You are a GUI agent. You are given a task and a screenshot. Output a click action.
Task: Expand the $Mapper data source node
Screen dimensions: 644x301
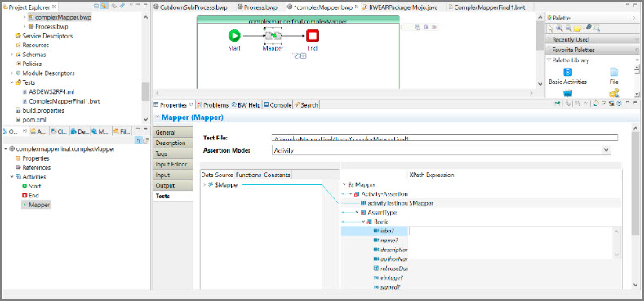(205, 185)
